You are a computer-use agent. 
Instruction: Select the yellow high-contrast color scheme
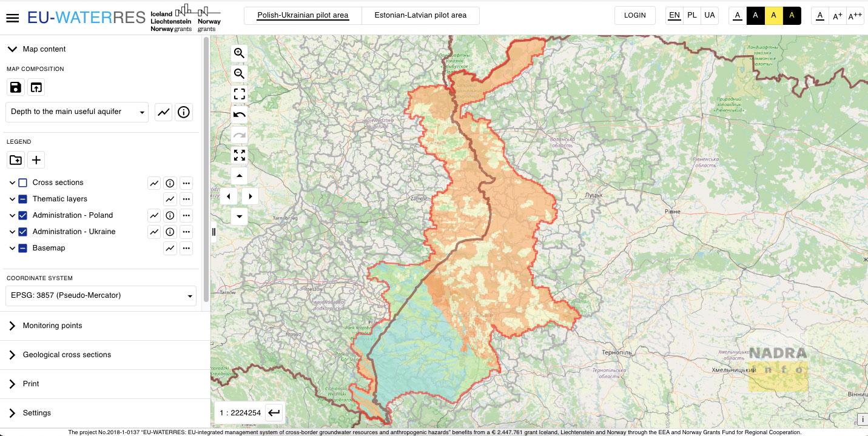point(773,16)
